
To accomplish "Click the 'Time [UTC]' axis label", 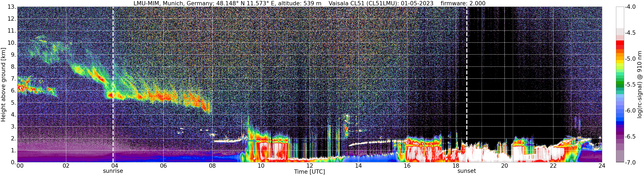I will pyautogui.click(x=310, y=172).
